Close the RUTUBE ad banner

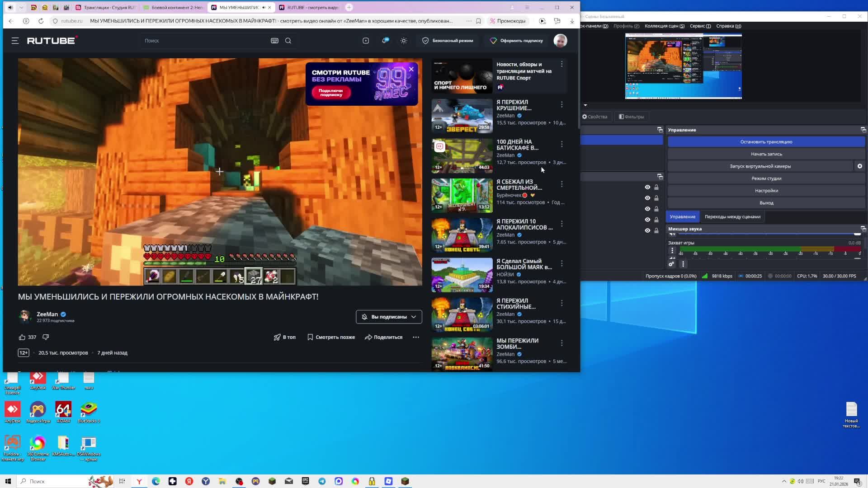coord(411,69)
